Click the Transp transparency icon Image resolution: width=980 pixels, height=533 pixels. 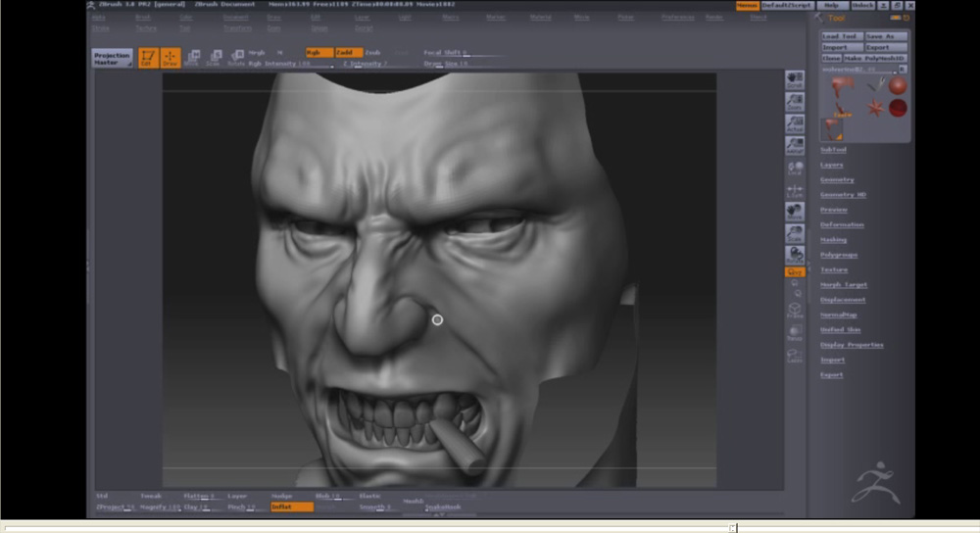795,332
